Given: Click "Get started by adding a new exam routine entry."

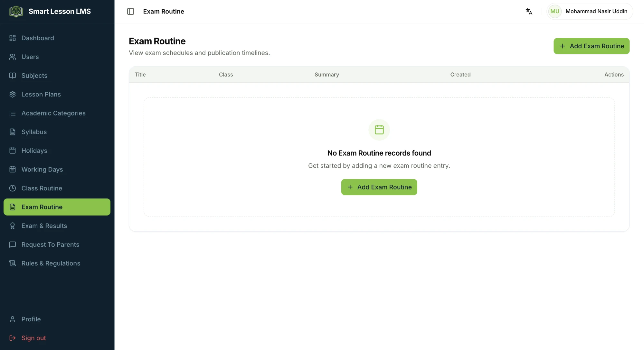Looking at the screenshot, I should pyautogui.click(x=379, y=166).
